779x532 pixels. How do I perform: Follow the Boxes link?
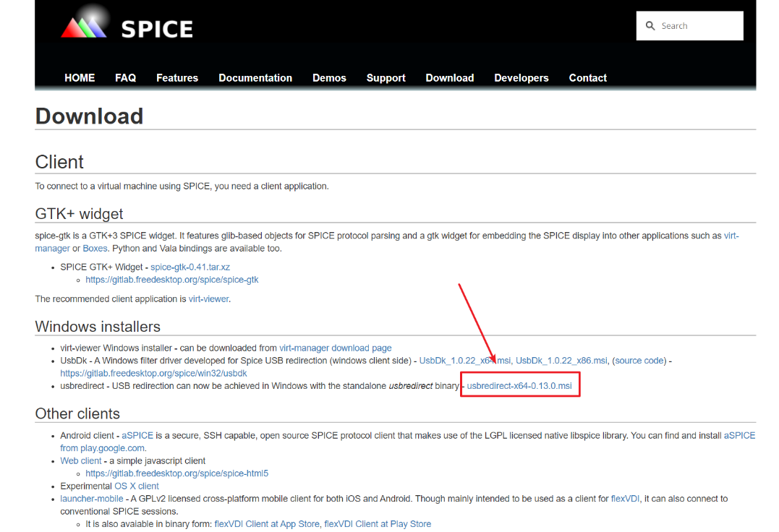[x=95, y=248]
